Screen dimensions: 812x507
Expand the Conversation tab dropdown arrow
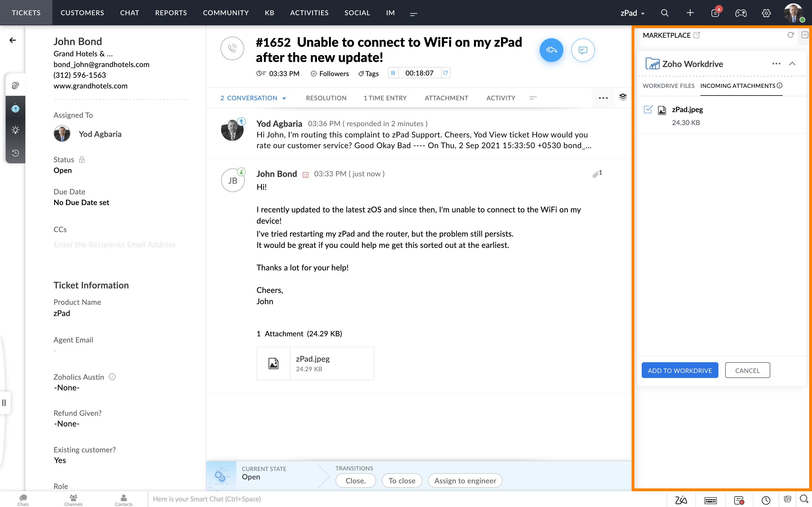(284, 98)
